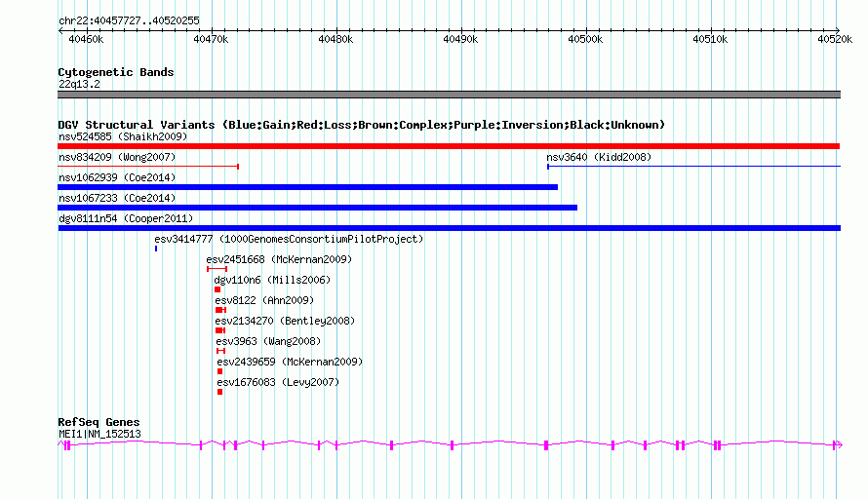
Task: Open the dgv8111n54 (Cooper2011) label
Action: coord(126,218)
